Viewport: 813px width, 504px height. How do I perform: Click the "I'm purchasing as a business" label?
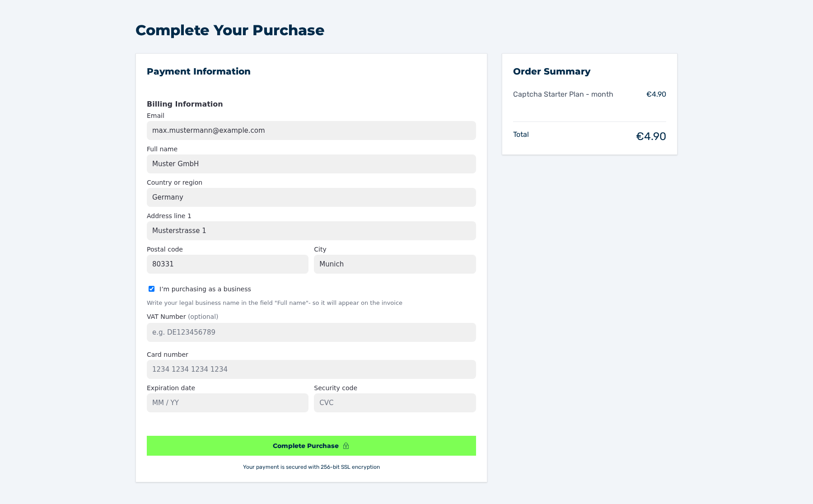(x=205, y=289)
